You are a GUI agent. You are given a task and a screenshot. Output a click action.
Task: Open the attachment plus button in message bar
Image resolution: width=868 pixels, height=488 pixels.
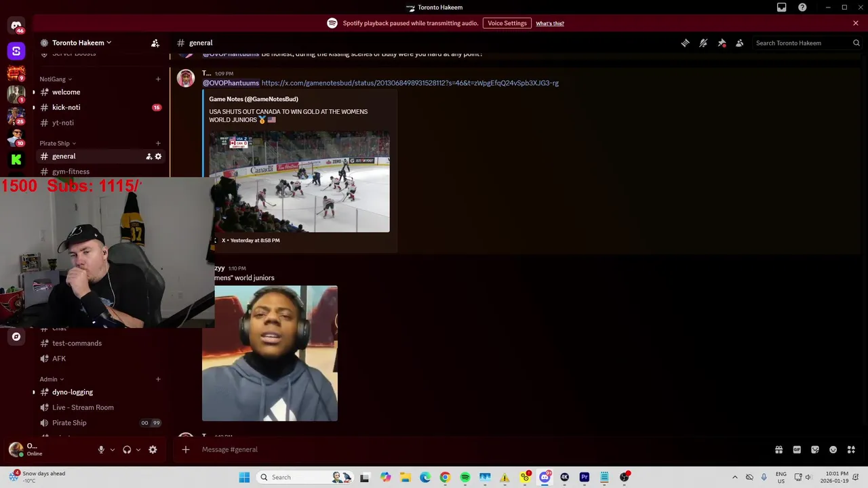coord(186,449)
